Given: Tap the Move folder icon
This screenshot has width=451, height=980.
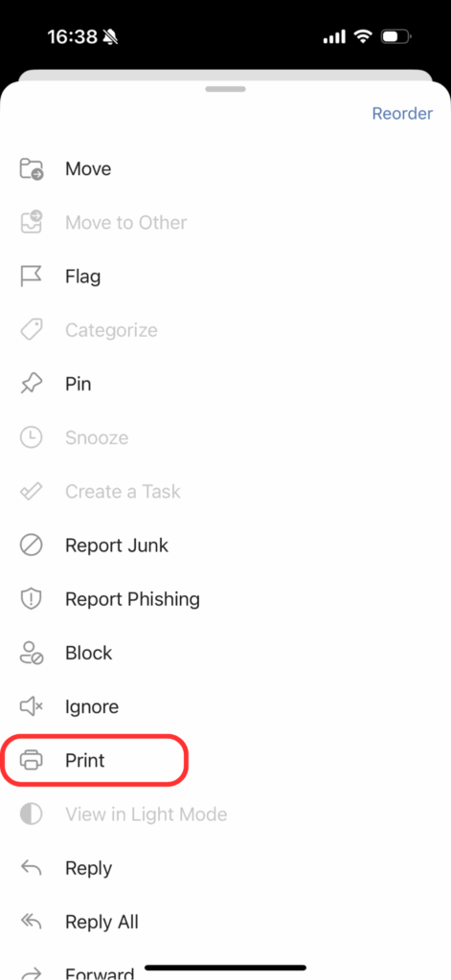Looking at the screenshot, I should [32, 168].
